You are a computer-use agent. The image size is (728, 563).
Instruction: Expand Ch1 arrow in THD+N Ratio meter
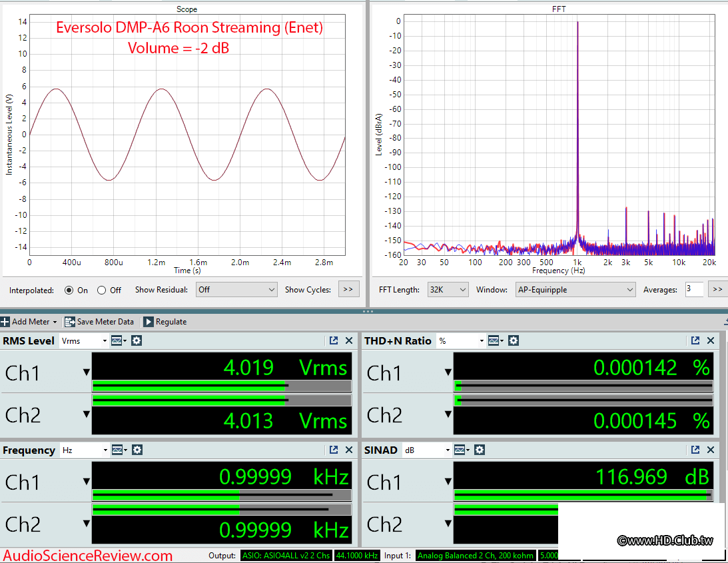click(448, 372)
